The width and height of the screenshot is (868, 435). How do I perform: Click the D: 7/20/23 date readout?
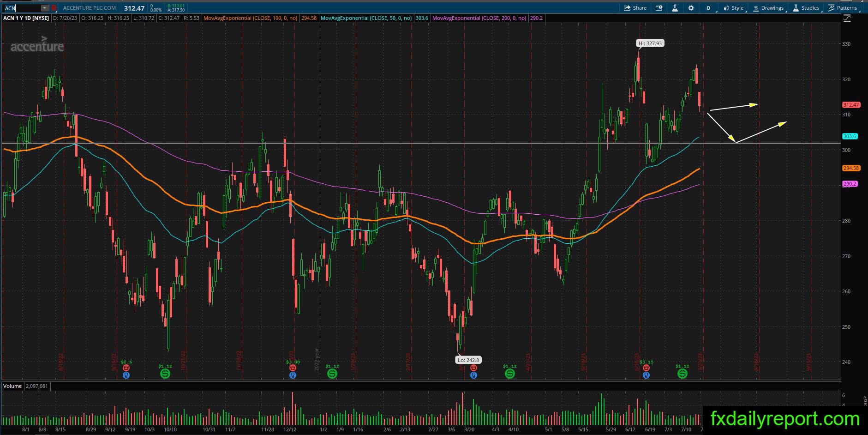tap(65, 18)
